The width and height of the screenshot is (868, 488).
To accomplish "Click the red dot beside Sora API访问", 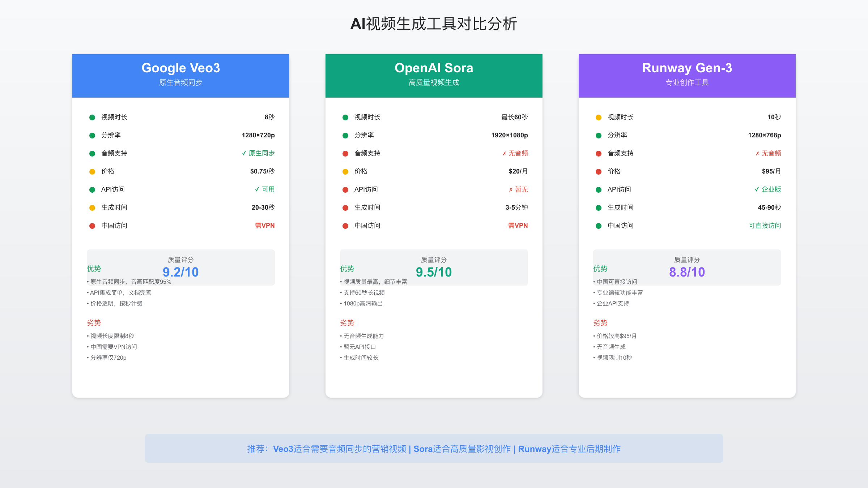I will pyautogui.click(x=345, y=190).
